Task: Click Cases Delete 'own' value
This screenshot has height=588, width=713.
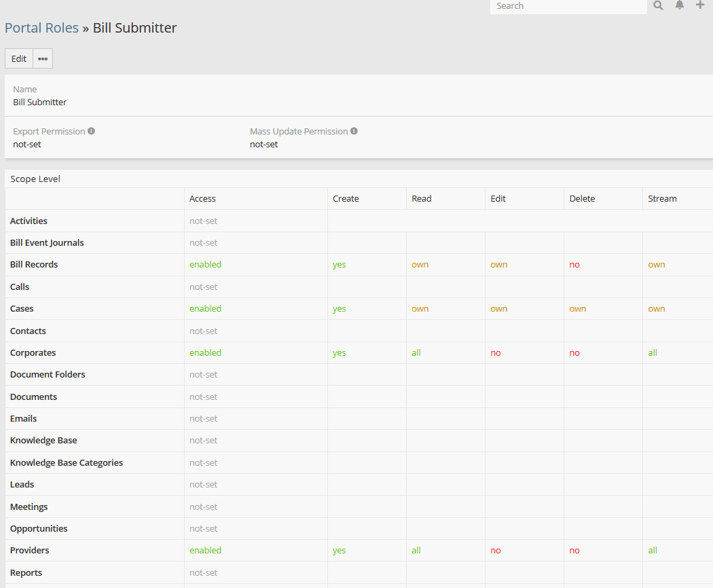Action: (x=577, y=309)
